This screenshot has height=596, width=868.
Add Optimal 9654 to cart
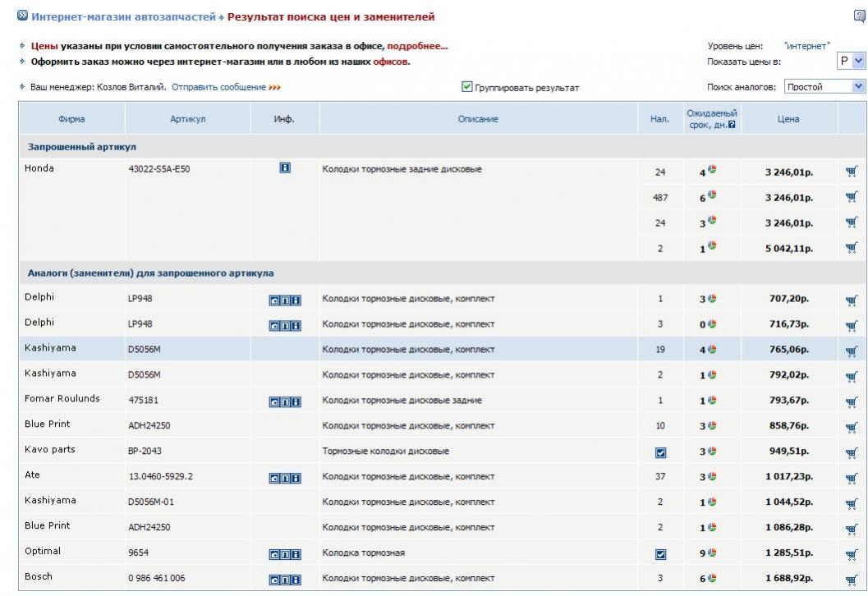(852, 554)
